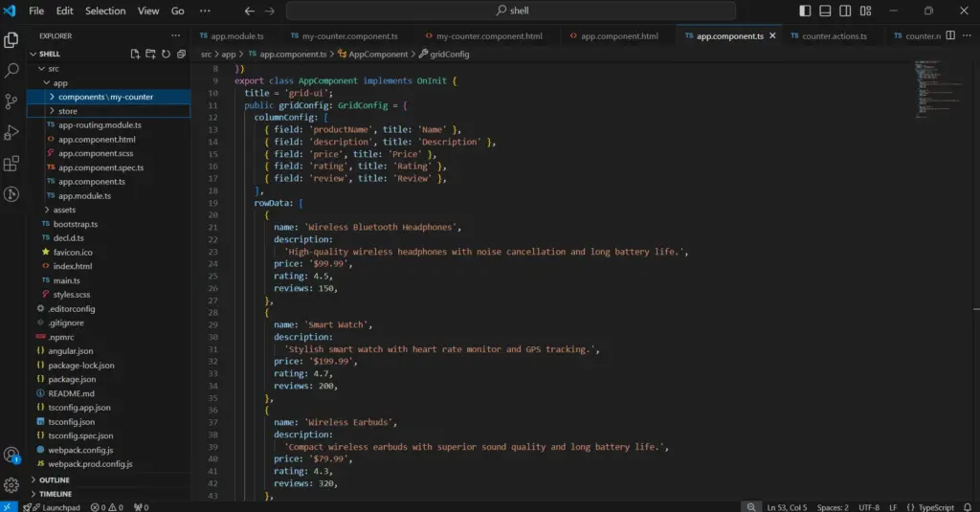Image resolution: width=980 pixels, height=512 pixels.
Task: Open the Selection menu
Action: point(105,11)
